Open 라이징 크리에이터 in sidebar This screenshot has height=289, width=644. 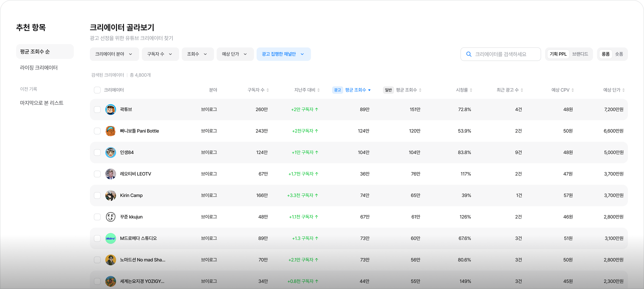click(39, 67)
